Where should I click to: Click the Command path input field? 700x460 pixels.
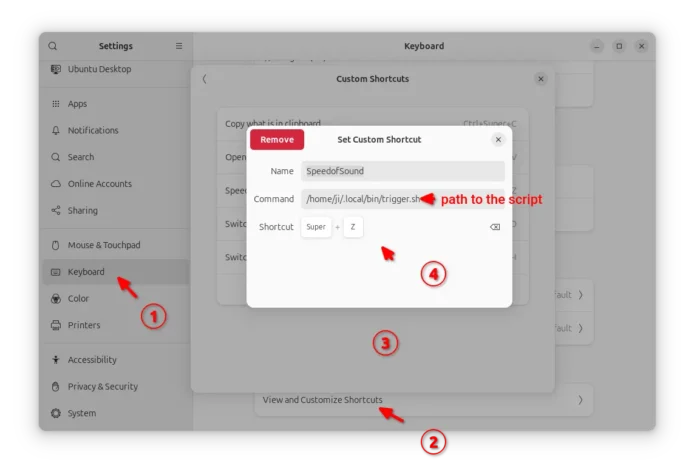pyautogui.click(x=360, y=199)
